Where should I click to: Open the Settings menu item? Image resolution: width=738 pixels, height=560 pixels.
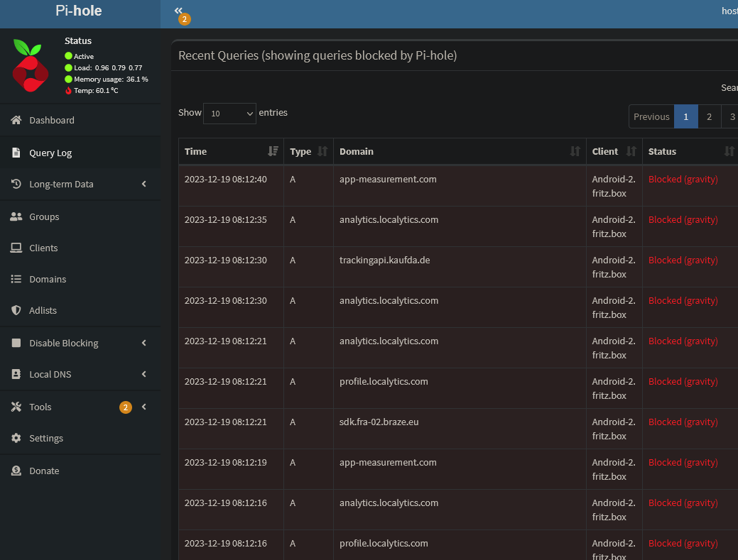[80, 438]
